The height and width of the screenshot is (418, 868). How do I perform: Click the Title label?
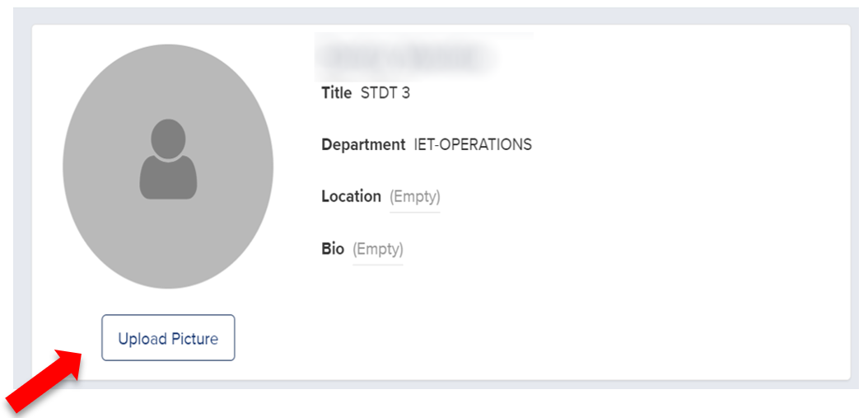[x=336, y=93]
